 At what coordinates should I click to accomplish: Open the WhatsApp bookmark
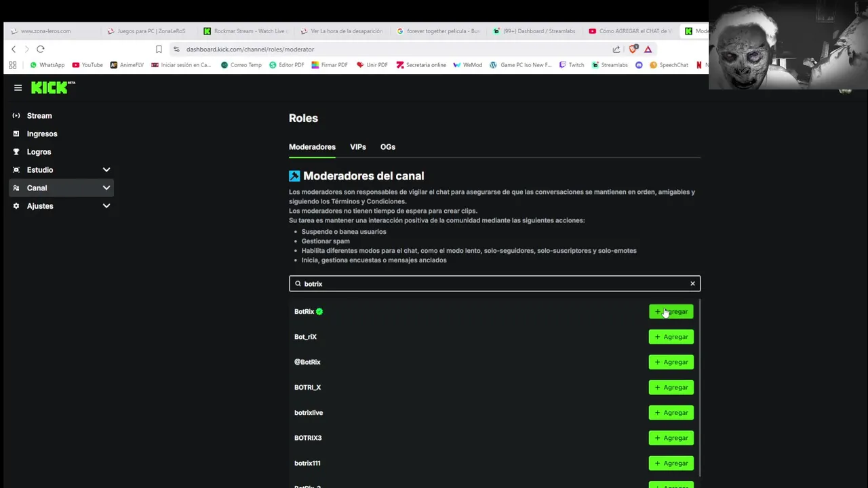tap(47, 65)
